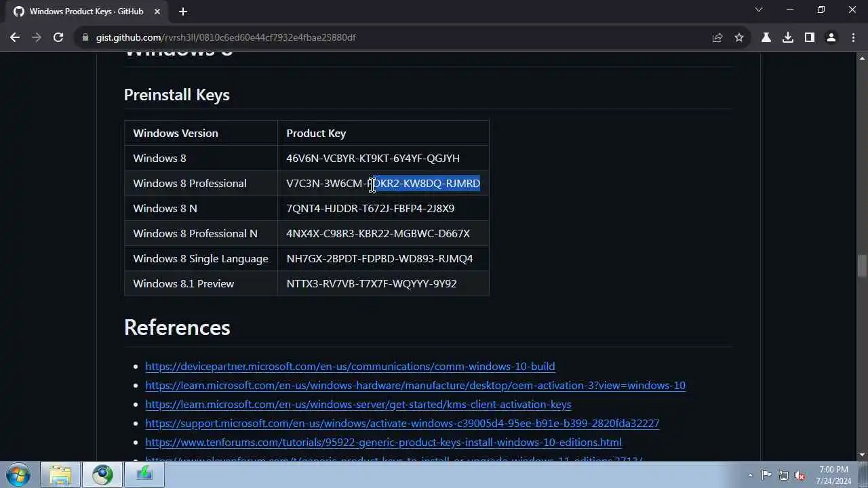The width and height of the screenshot is (868, 488).
Task: Expand the tab search chevron
Action: tap(759, 10)
